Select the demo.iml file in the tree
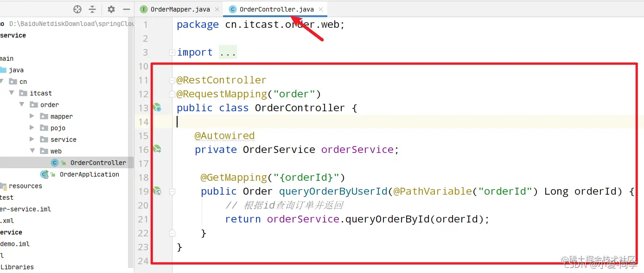The width and height of the screenshot is (644, 273). [14, 244]
